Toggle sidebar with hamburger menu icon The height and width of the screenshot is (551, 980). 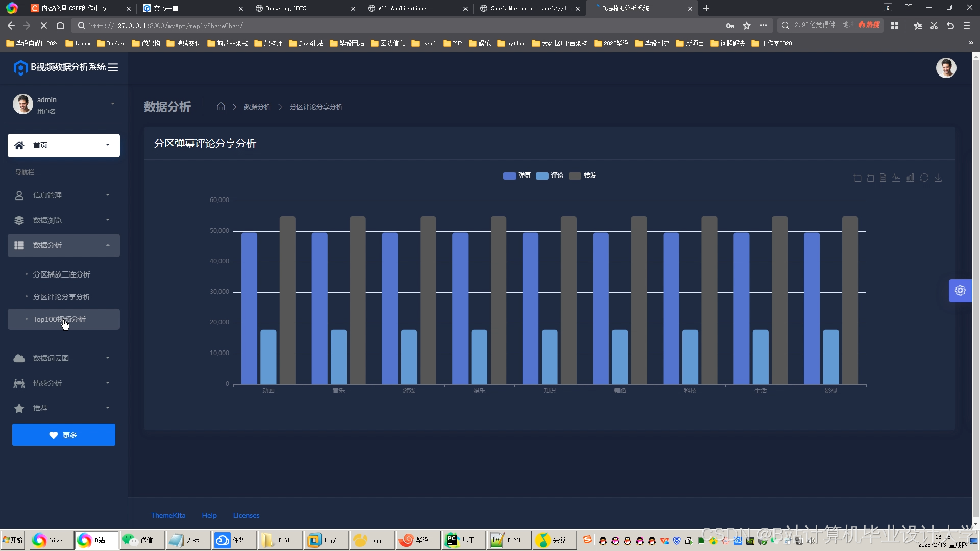(113, 67)
